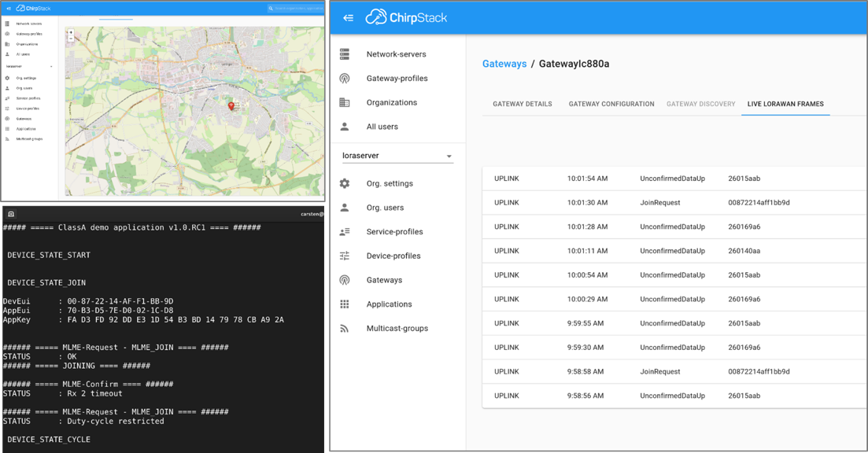Click the Device-profiles sliders icon in the large window
This screenshot has width=868, height=453.
point(345,256)
